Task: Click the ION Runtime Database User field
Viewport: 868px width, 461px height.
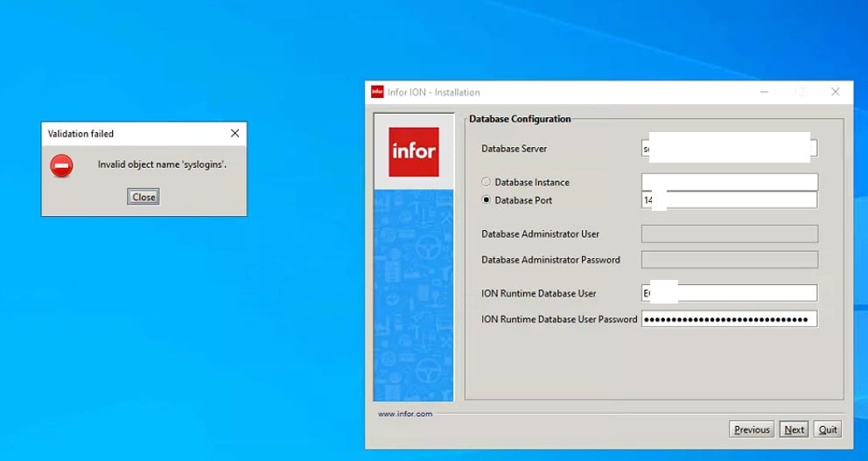Action: point(729,293)
